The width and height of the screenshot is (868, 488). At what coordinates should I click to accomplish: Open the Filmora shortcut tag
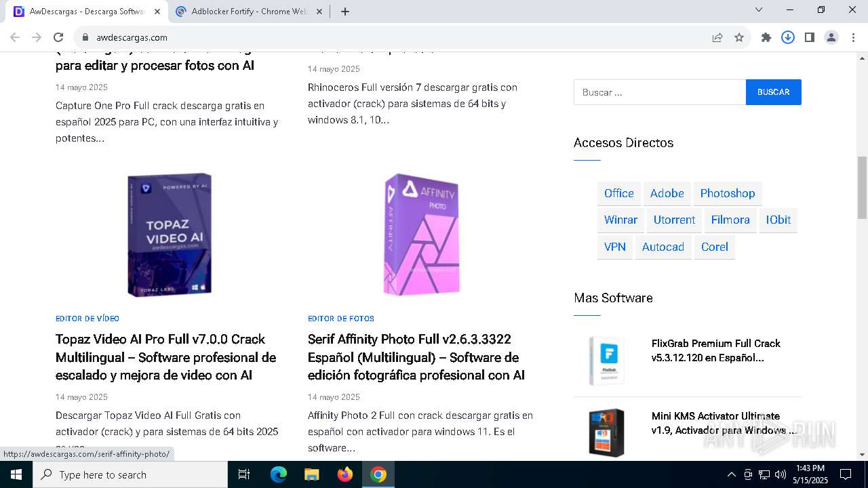730,220
